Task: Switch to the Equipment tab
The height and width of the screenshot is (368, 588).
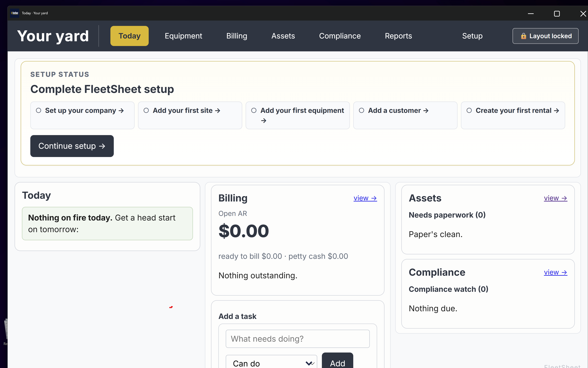Action: (x=183, y=36)
